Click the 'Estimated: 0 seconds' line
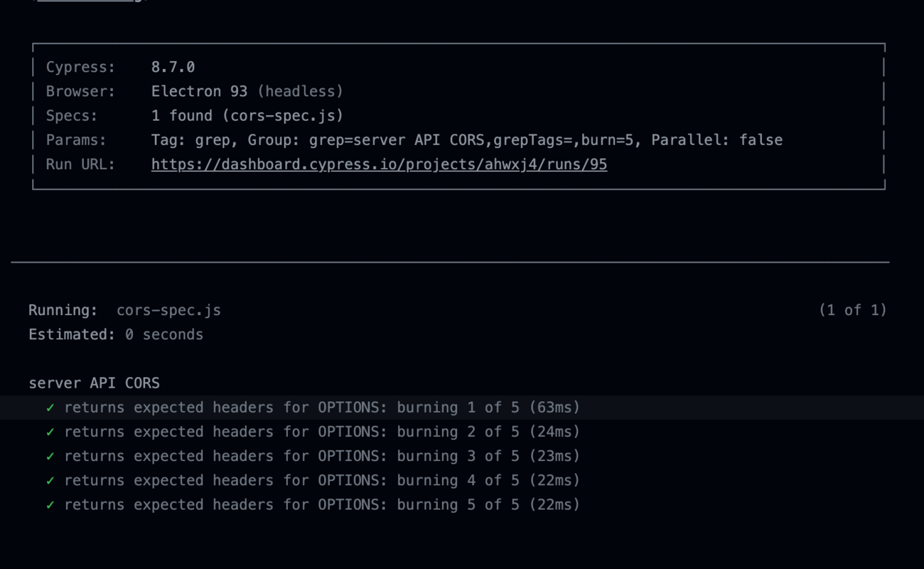This screenshot has width=924, height=569. tap(116, 335)
